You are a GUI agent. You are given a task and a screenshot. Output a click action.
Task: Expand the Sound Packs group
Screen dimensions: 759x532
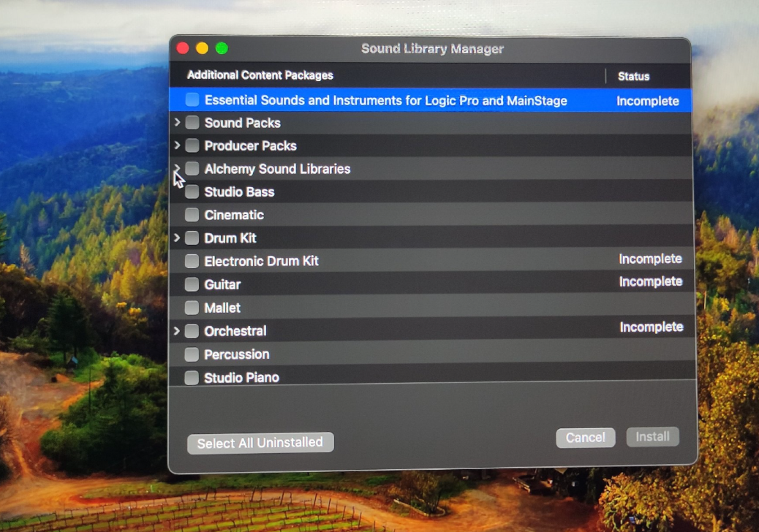(177, 122)
